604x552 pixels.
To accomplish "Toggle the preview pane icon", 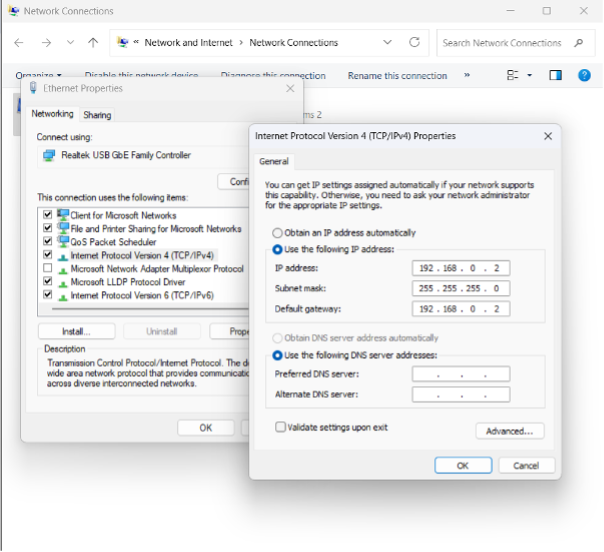I will click(556, 75).
